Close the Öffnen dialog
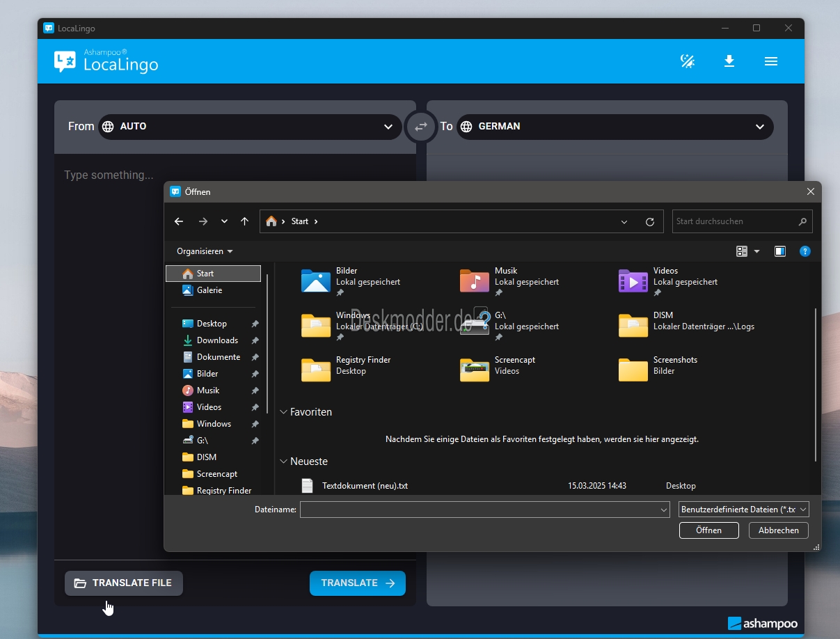This screenshot has width=840, height=639. (810, 191)
